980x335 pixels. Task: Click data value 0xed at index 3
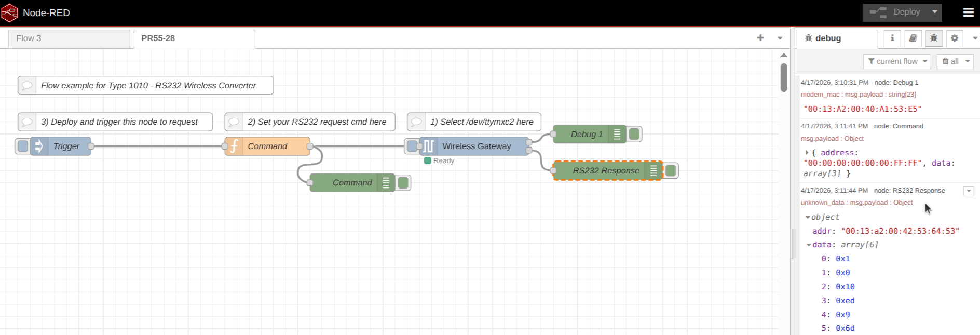(845, 301)
